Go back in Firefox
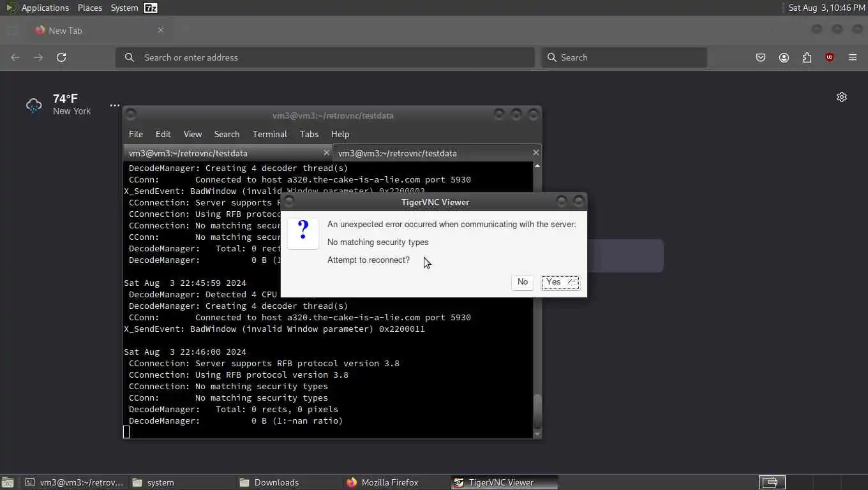 tap(15, 57)
